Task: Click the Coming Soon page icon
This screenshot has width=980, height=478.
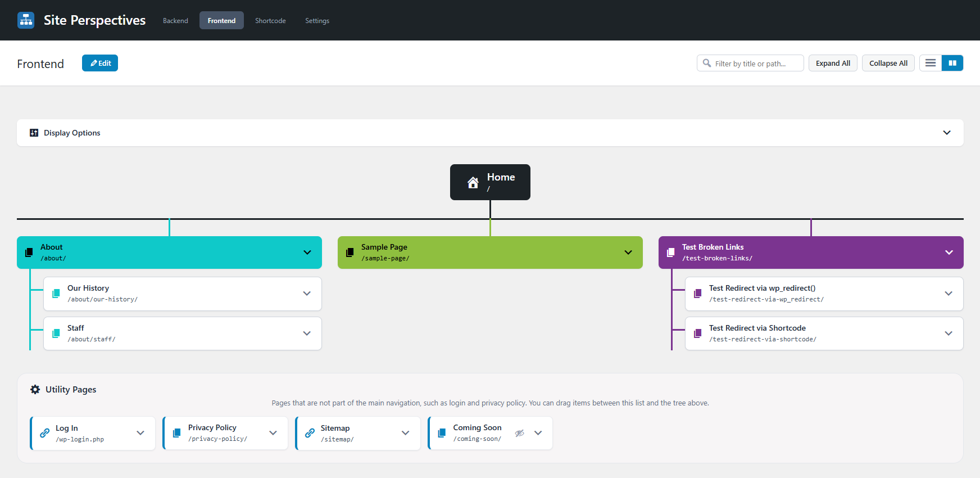Action: pos(442,433)
